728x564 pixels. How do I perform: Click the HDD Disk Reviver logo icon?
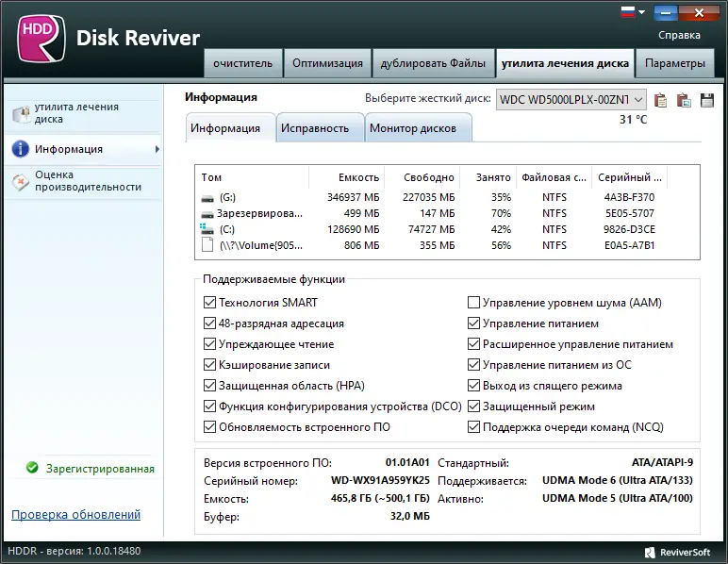(41, 38)
